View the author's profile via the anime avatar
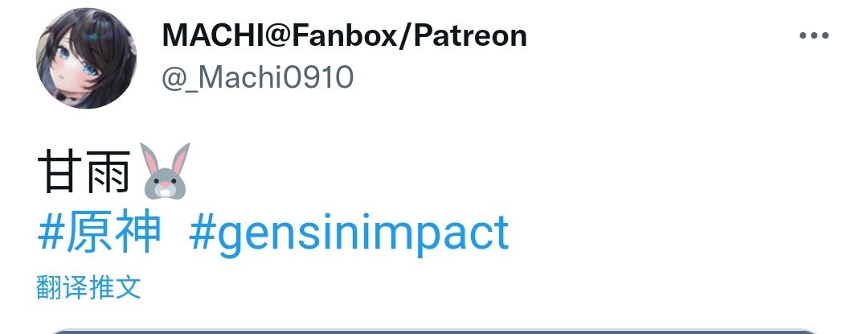This screenshot has width=868, height=334. [x=86, y=58]
